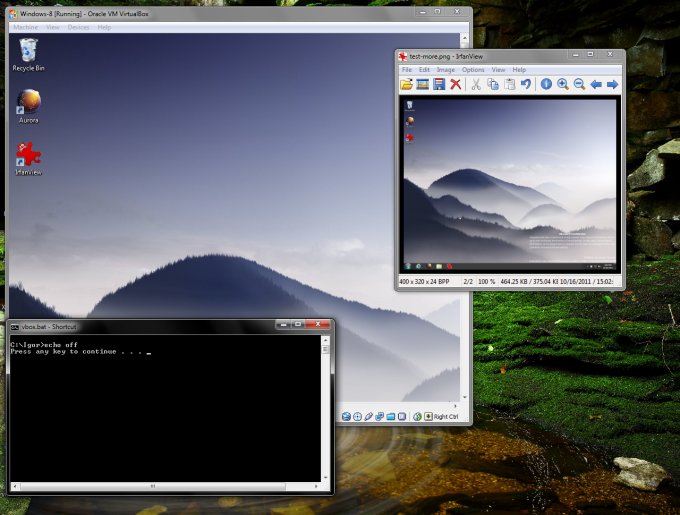Click the IrfanView title bar logo icon

[x=403, y=56]
